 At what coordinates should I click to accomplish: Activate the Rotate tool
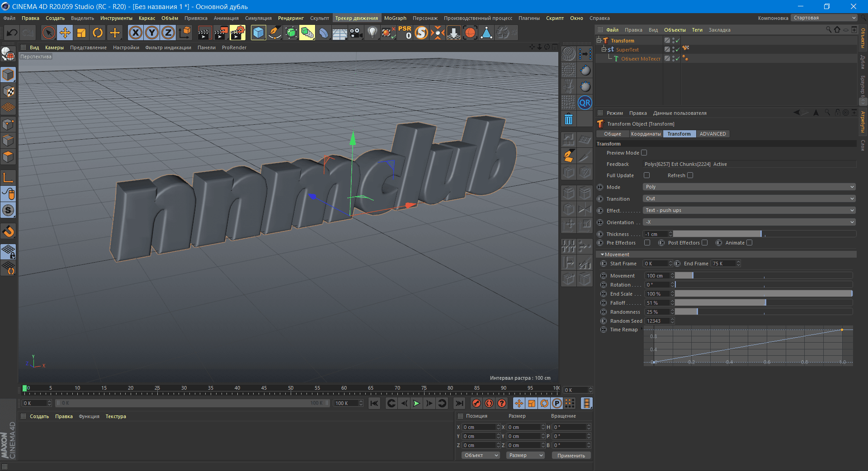(x=98, y=33)
